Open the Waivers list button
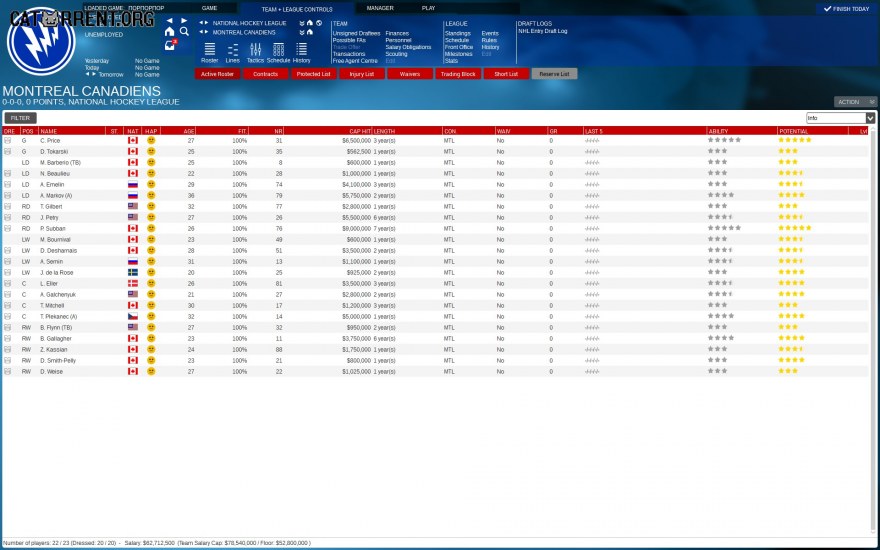Image resolution: width=880 pixels, height=550 pixels. (x=410, y=74)
